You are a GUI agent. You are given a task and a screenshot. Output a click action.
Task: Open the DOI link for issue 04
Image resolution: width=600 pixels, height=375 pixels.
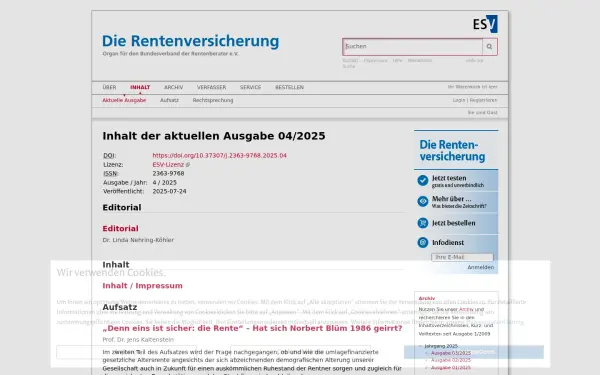[x=219, y=155]
